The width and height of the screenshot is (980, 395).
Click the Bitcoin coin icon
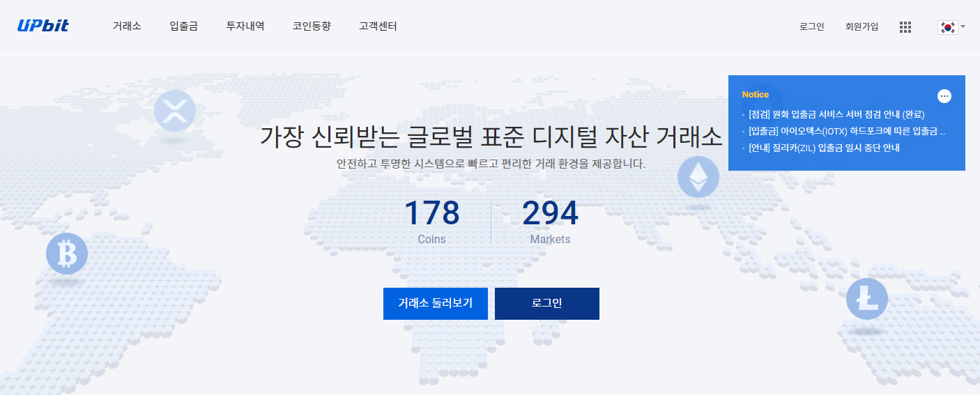pyautogui.click(x=67, y=254)
